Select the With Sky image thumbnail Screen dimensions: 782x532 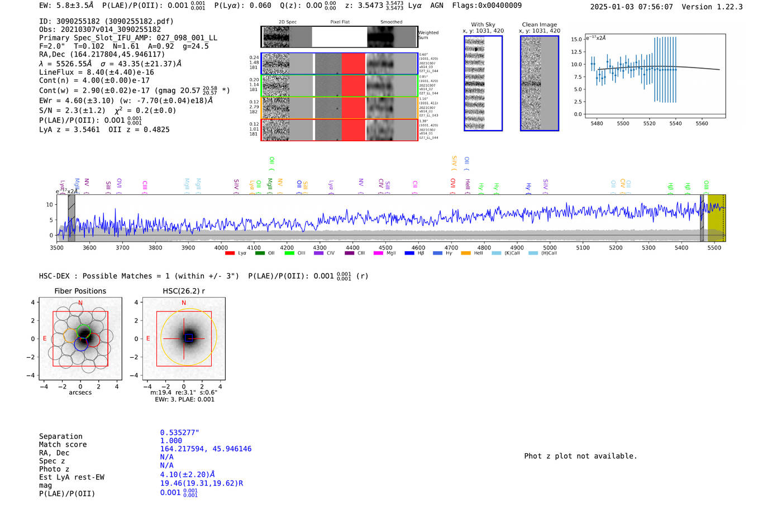click(483, 83)
